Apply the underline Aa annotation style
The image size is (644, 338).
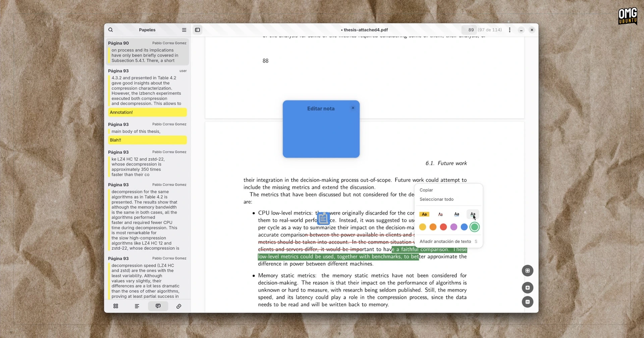(457, 214)
